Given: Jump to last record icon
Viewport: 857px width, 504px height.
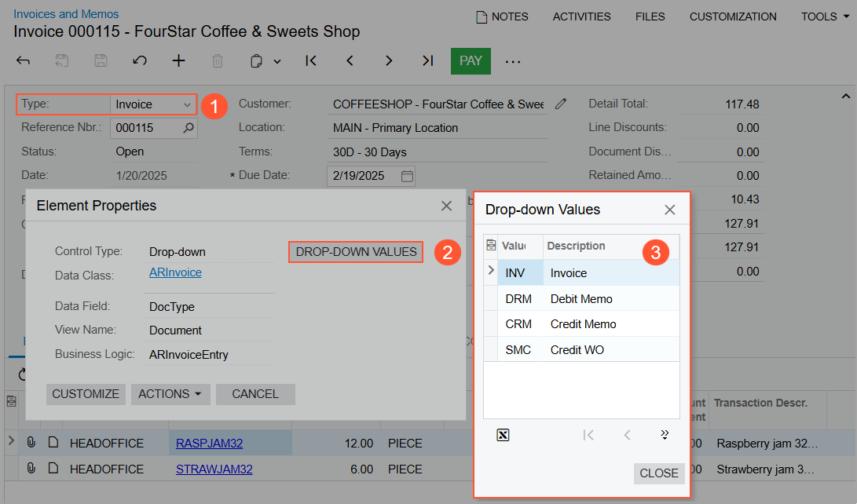Looking at the screenshot, I should pyautogui.click(x=427, y=60).
